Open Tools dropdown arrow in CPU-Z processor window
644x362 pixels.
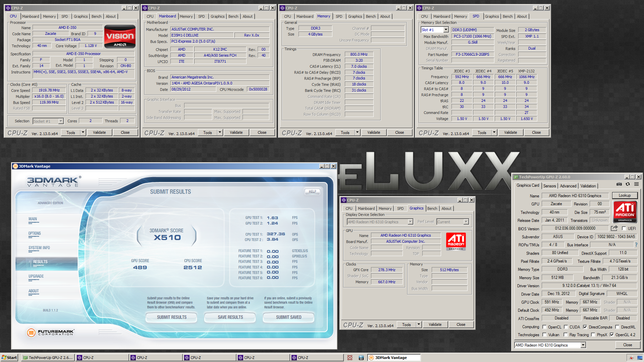pyautogui.click(x=83, y=132)
